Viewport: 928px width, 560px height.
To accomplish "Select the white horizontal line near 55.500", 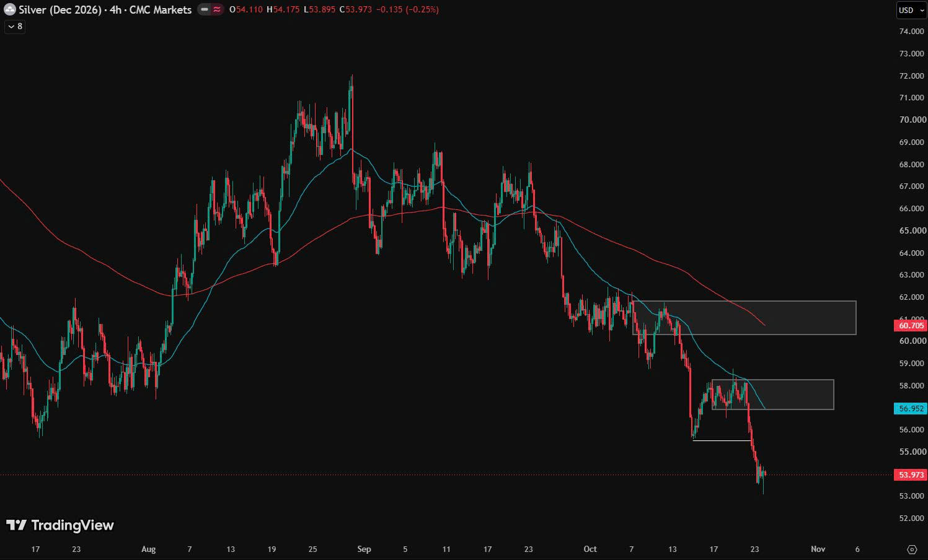I will (x=722, y=440).
